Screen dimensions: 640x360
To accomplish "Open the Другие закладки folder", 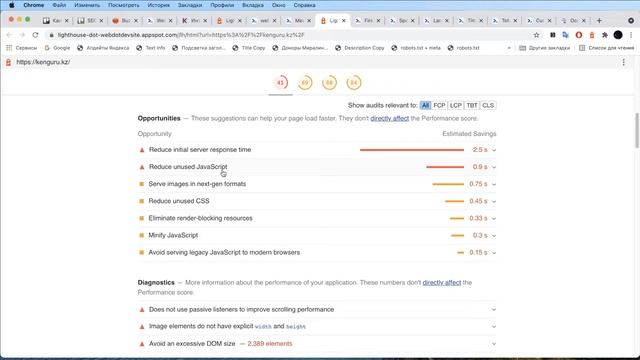I will tap(544, 48).
